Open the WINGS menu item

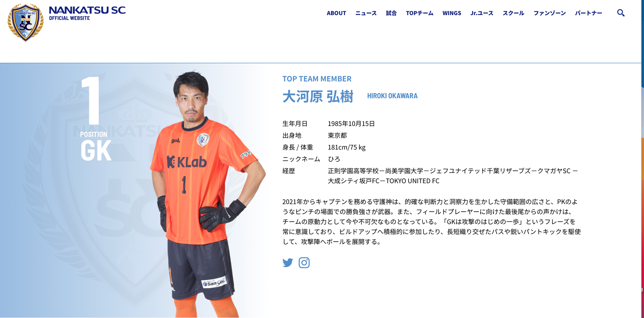(452, 13)
